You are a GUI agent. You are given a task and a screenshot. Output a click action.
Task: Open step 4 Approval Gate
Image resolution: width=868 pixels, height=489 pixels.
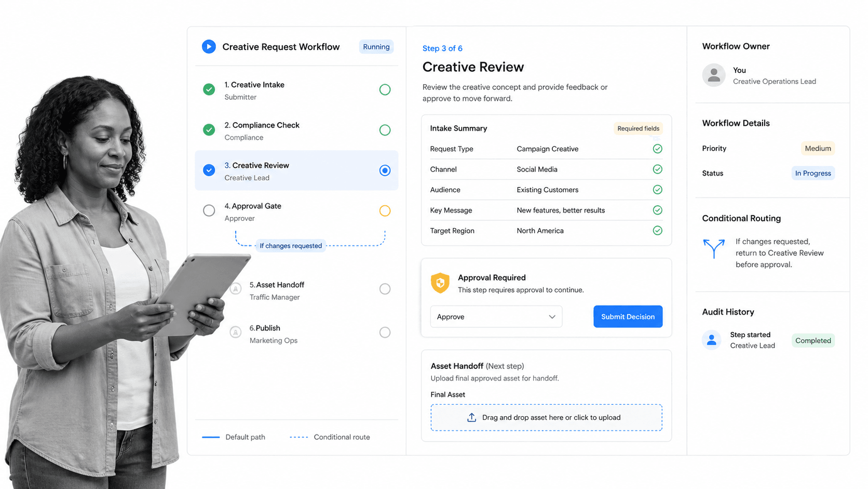coord(296,211)
